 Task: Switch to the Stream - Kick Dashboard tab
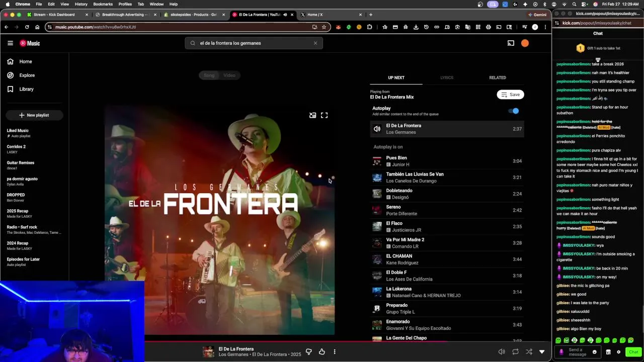click(x=58, y=15)
